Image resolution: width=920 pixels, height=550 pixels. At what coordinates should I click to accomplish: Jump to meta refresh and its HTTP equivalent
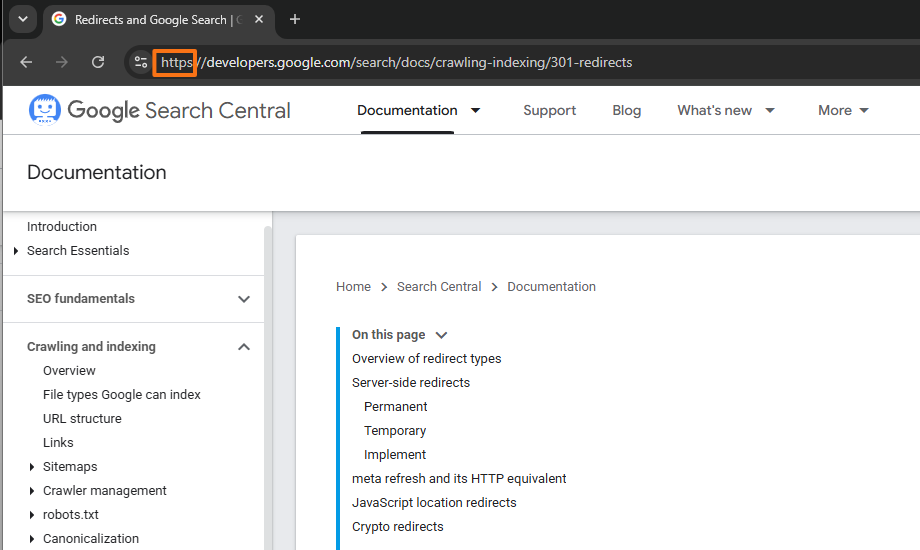[x=459, y=479]
